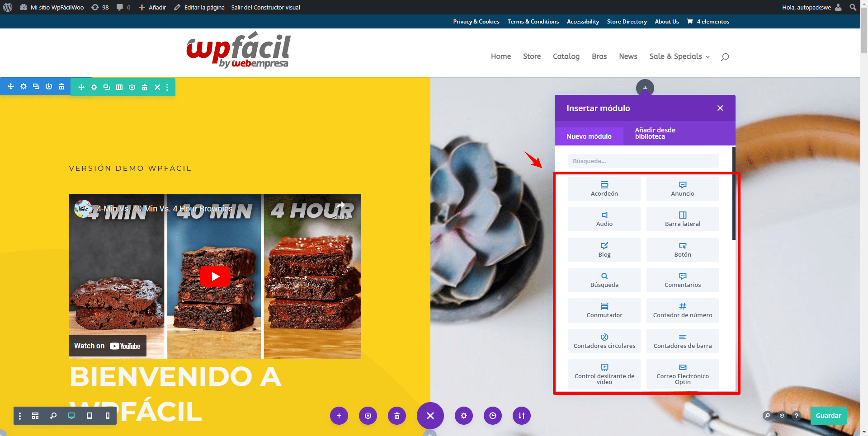Click the dark add module plus button
Screen dimensions: 868x436
pos(645,88)
